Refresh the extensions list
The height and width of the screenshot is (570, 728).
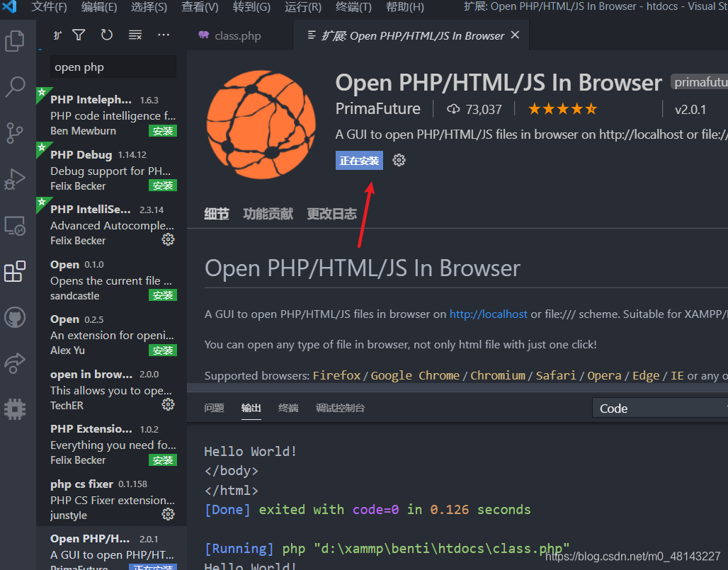pos(107,35)
